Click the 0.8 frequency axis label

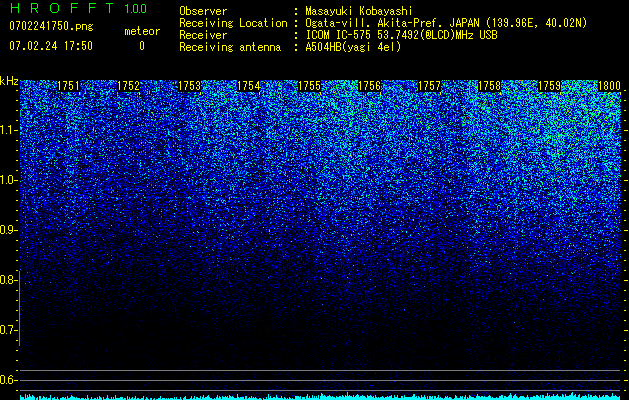[8, 280]
